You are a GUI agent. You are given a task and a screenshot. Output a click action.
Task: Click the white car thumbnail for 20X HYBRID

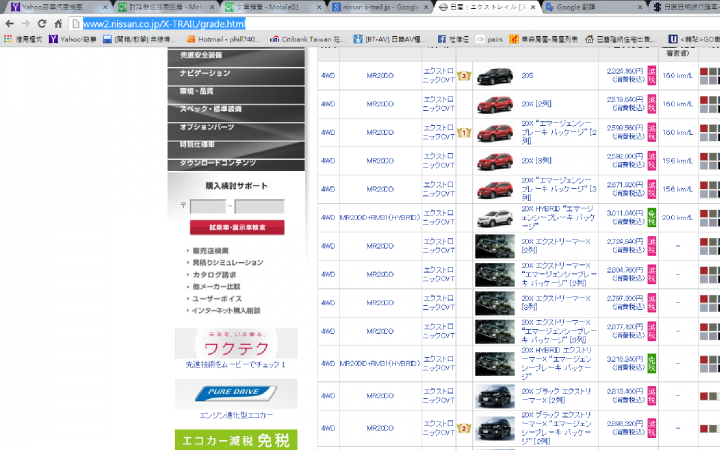tap(495, 218)
